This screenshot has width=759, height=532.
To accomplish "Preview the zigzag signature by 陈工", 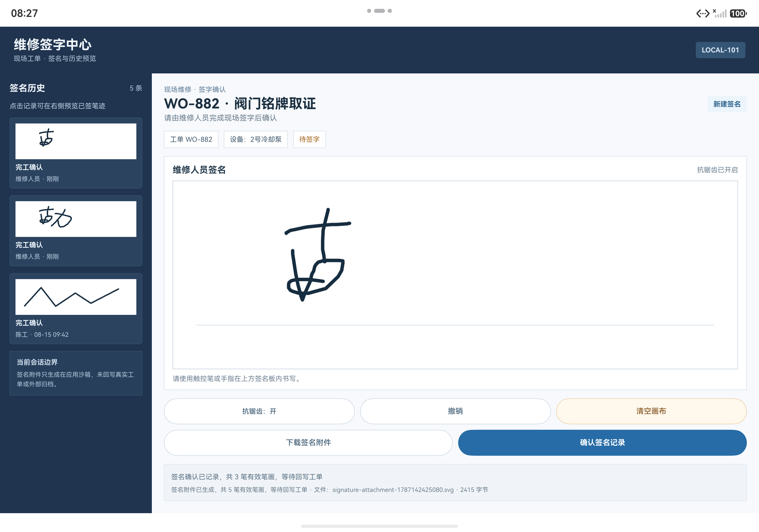I will [76, 297].
